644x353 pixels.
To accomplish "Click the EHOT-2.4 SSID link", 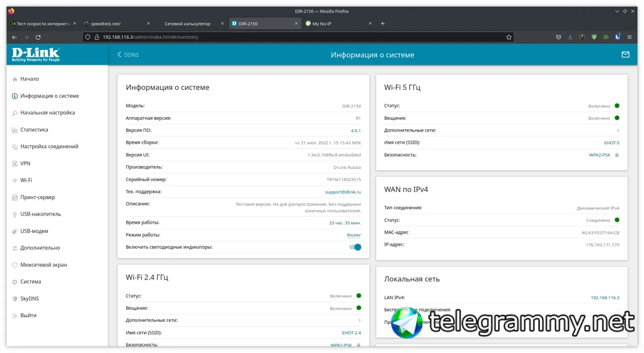I will click(x=352, y=333).
